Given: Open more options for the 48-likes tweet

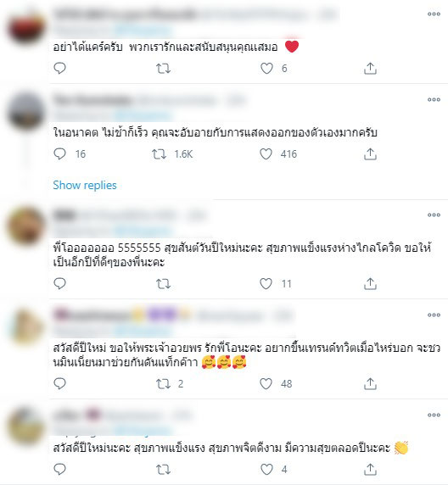Looking at the screenshot, I should point(434,315).
